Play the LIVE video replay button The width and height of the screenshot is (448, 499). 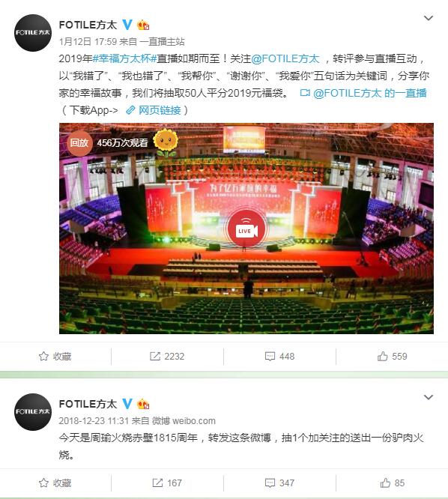point(246,230)
